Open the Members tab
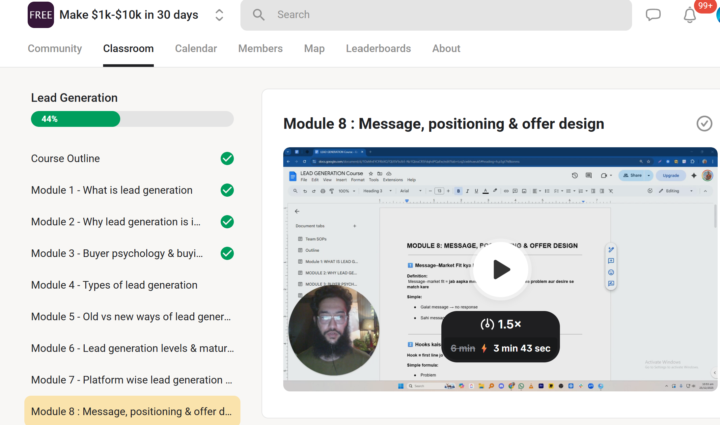The width and height of the screenshot is (720, 425). (260, 49)
